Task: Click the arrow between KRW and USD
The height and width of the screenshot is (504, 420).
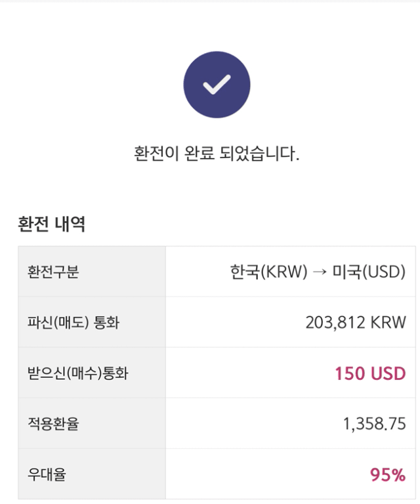Action: (320, 272)
